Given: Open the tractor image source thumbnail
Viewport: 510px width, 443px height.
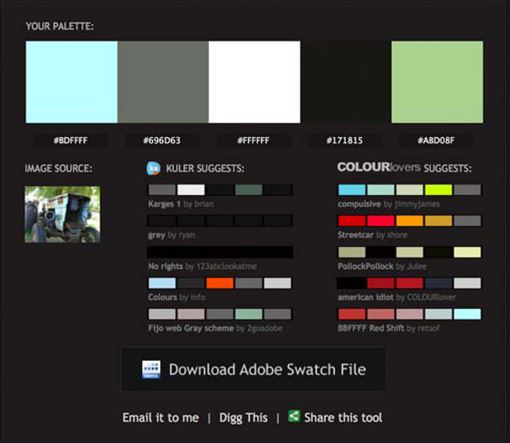Looking at the screenshot, I should (x=62, y=214).
